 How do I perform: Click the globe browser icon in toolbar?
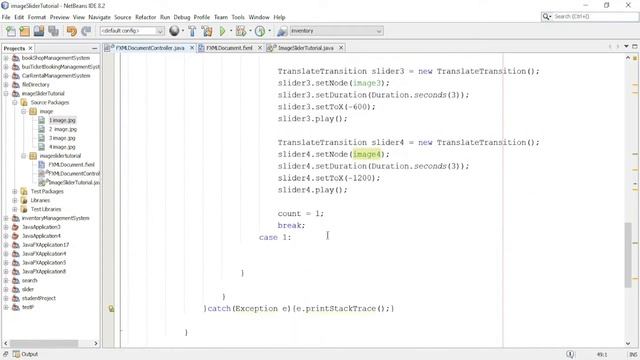[x=174, y=31]
